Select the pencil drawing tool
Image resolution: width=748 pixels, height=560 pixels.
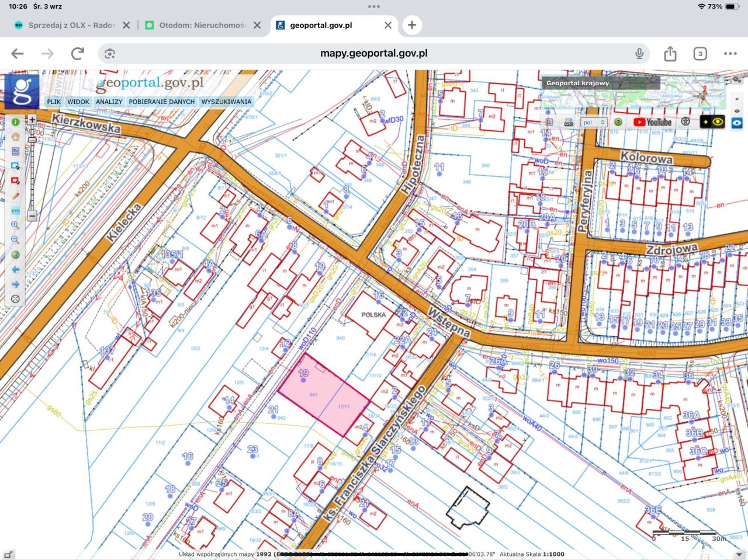(x=16, y=196)
